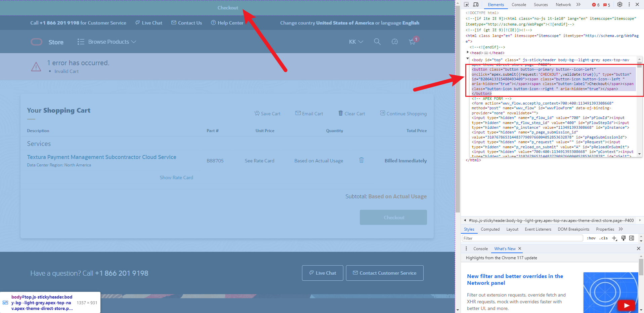Toggle the :hov element state panel
The height and width of the screenshot is (313, 644).
click(x=591, y=238)
